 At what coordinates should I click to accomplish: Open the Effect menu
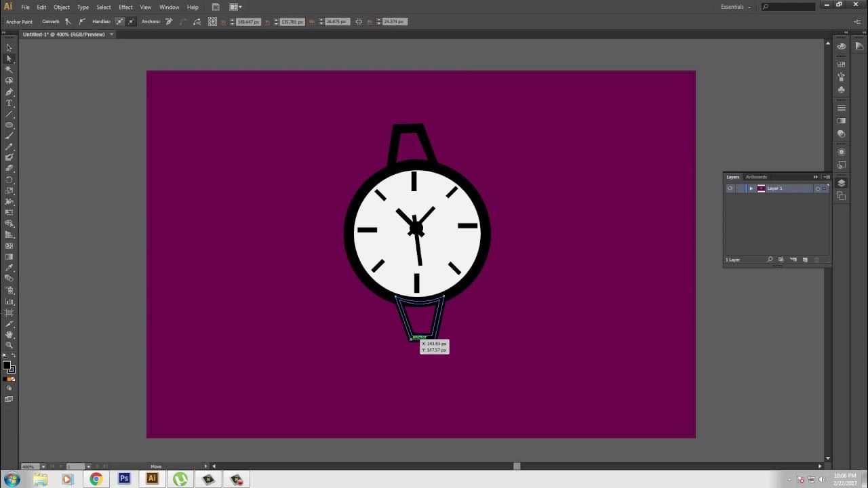126,7
